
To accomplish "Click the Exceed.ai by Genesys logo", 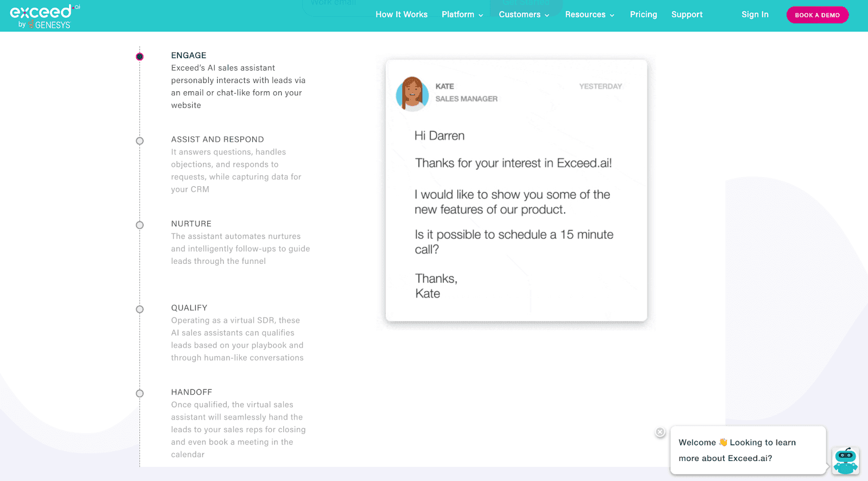I will point(44,16).
